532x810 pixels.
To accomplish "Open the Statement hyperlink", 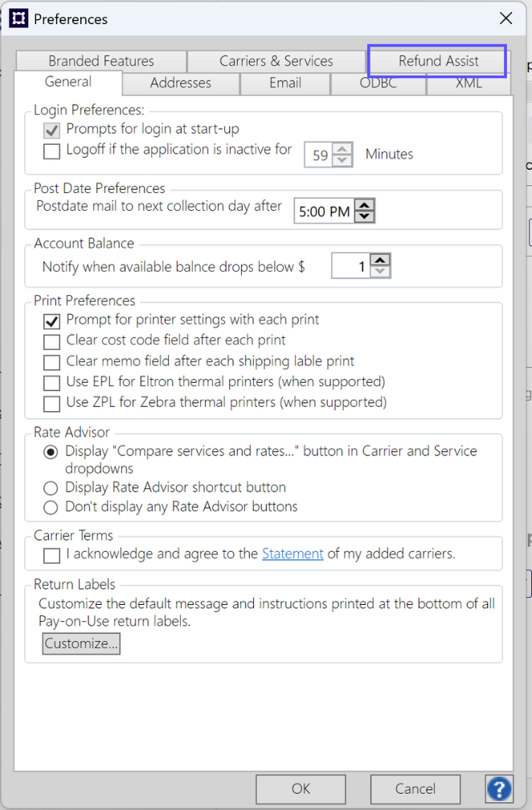I will (x=293, y=554).
